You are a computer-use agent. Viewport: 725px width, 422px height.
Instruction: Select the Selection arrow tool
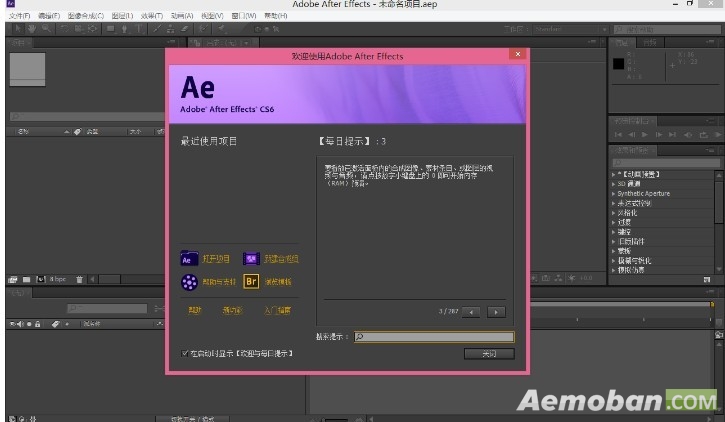(18, 29)
